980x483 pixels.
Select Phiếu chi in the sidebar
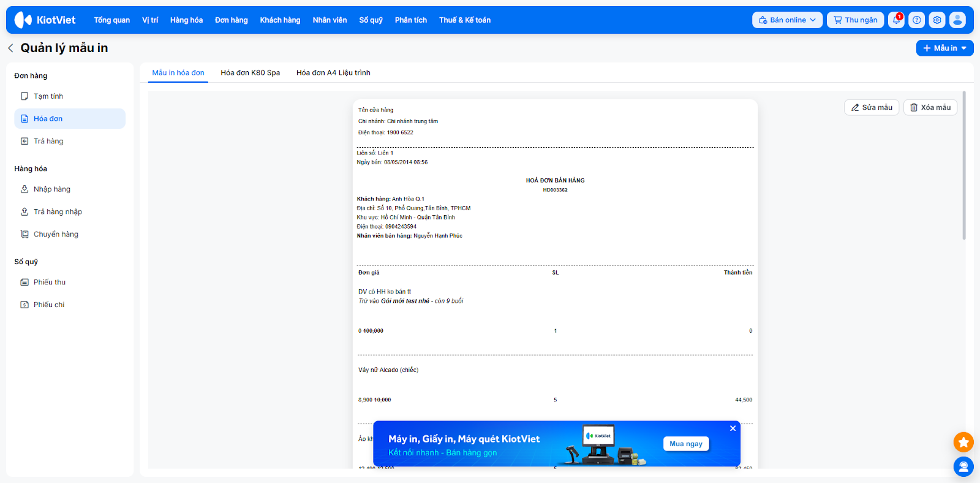point(70,305)
